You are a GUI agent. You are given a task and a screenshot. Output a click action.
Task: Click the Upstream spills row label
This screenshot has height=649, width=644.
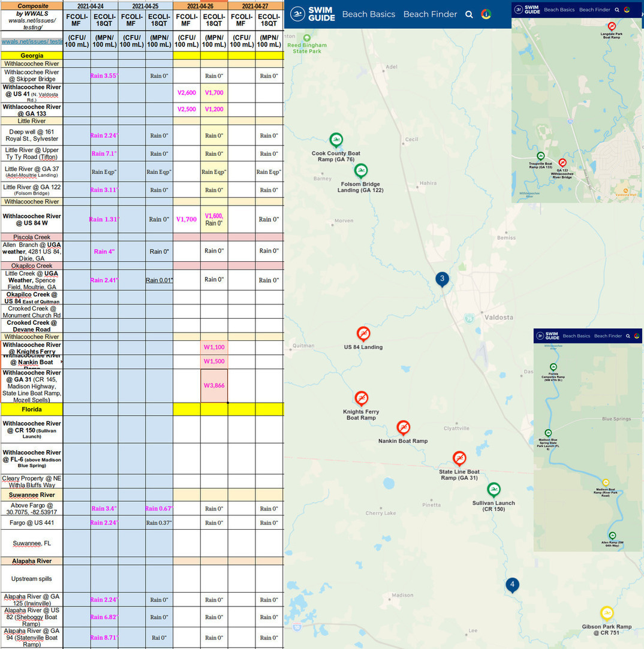coord(32,579)
